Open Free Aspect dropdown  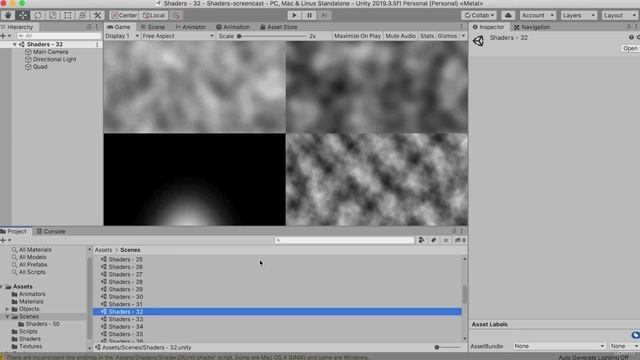[x=178, y=36]
